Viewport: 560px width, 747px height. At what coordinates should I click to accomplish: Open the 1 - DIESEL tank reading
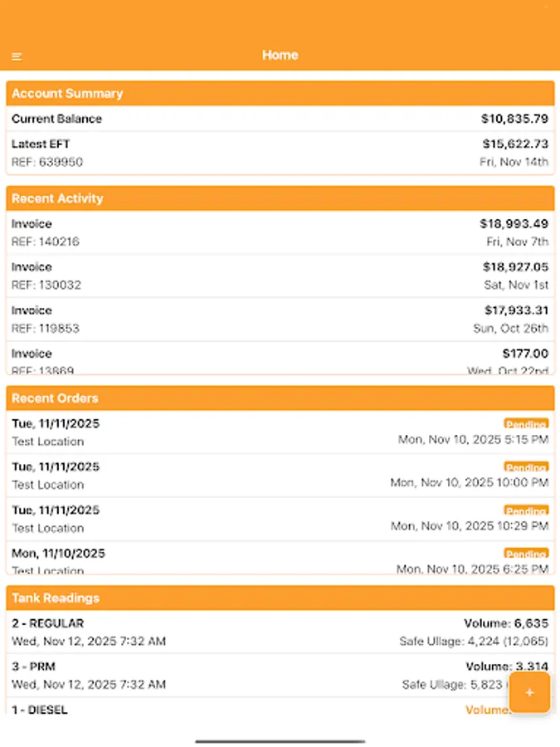[x=280, y=710]
